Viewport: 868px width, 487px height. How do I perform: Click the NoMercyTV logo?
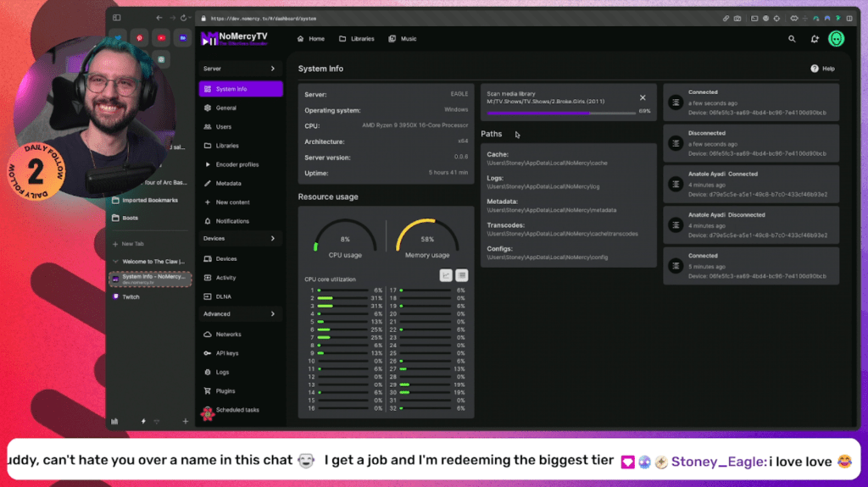tap(235, 39)
